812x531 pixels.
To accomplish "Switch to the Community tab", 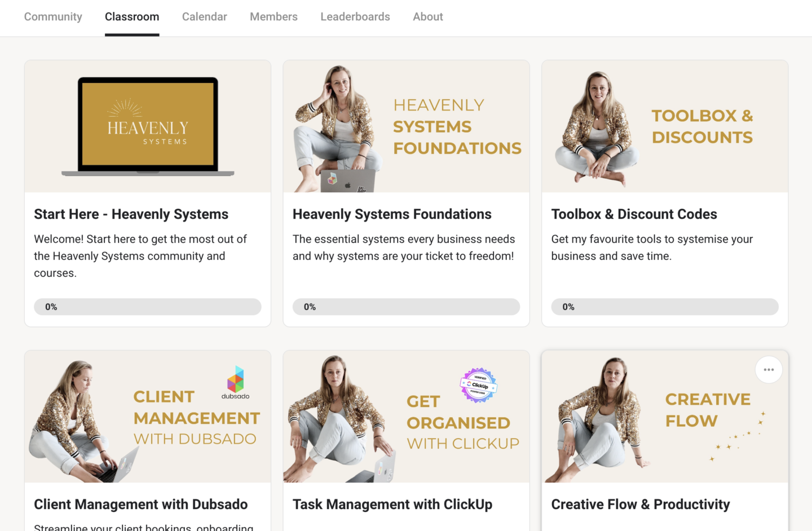I will coord(53,17).
